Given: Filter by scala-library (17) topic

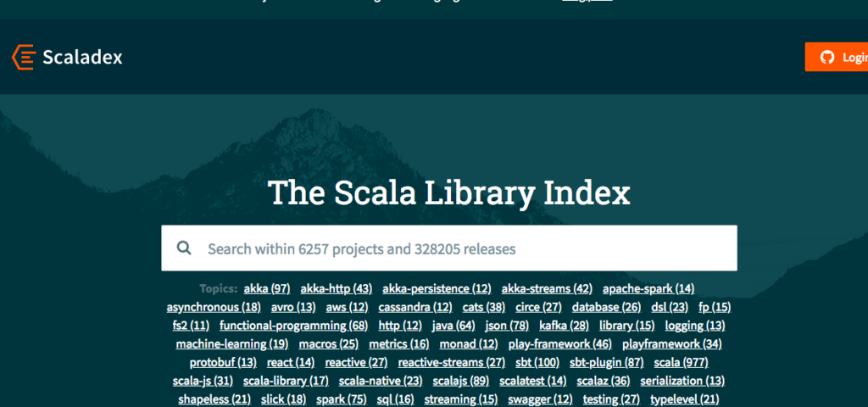Looking at the screenshot, I should pos(286,381).
